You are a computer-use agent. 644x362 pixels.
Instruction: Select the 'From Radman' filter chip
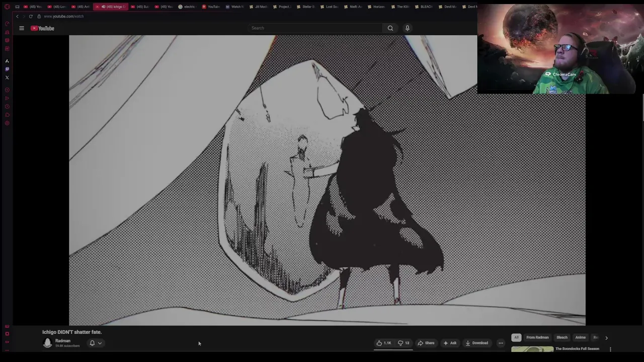pyautogui.click(x=537, y=337)
